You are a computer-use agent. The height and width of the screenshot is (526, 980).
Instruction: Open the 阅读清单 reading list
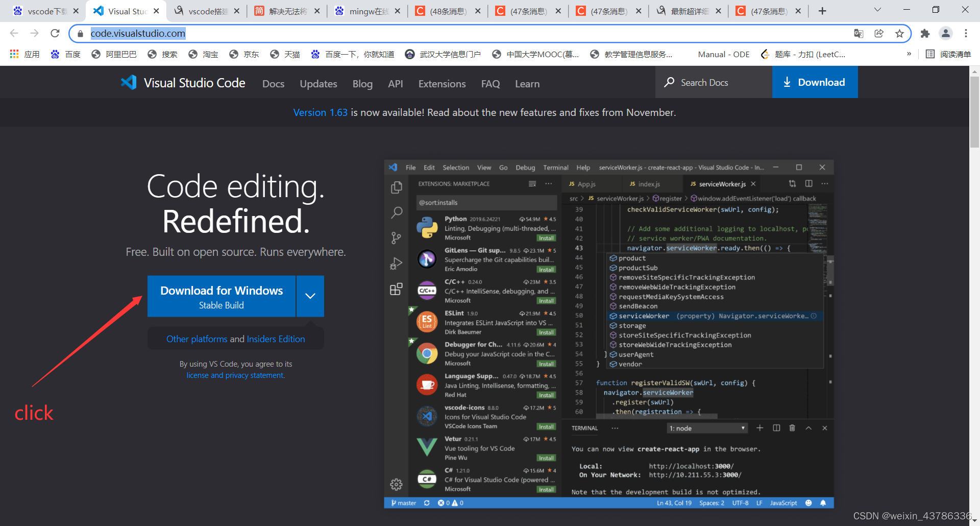[x=948, y=54]
